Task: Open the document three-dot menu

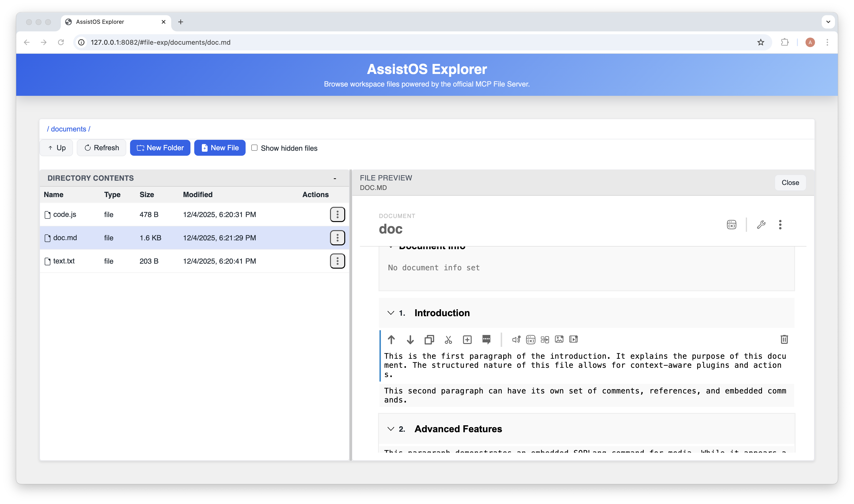Action: point(780,224)
